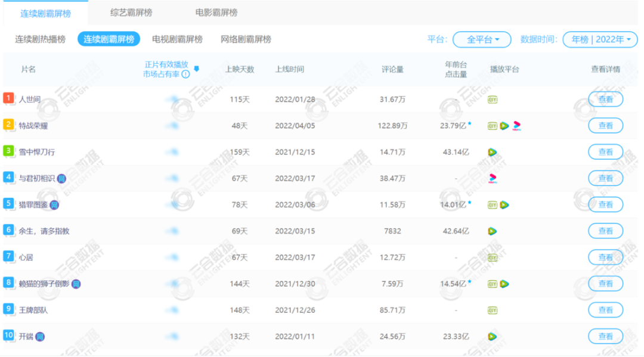Click 查看 button for 余生，请多指教

pyautogui.click(x=605, y=231)
